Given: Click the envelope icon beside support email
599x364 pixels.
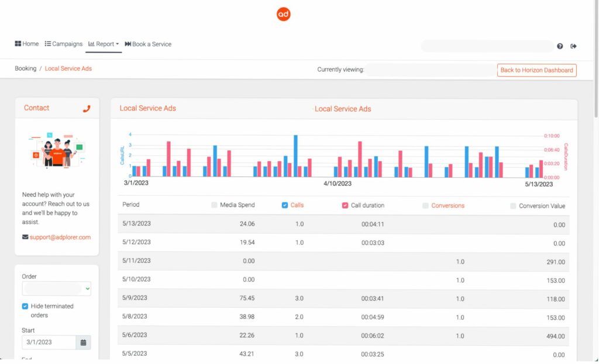Looking at the screenshot, I should [25, 237].
